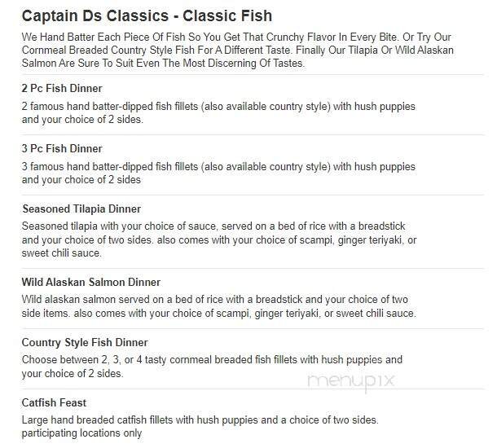Click 'Seasoned tilapia with your choice of sauce' line
497x448 pixels.
pyautogui.click(x=213, y=226)
